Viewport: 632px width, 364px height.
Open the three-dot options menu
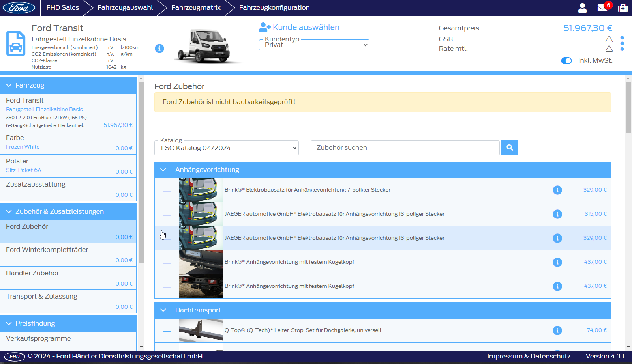[622, 43]
